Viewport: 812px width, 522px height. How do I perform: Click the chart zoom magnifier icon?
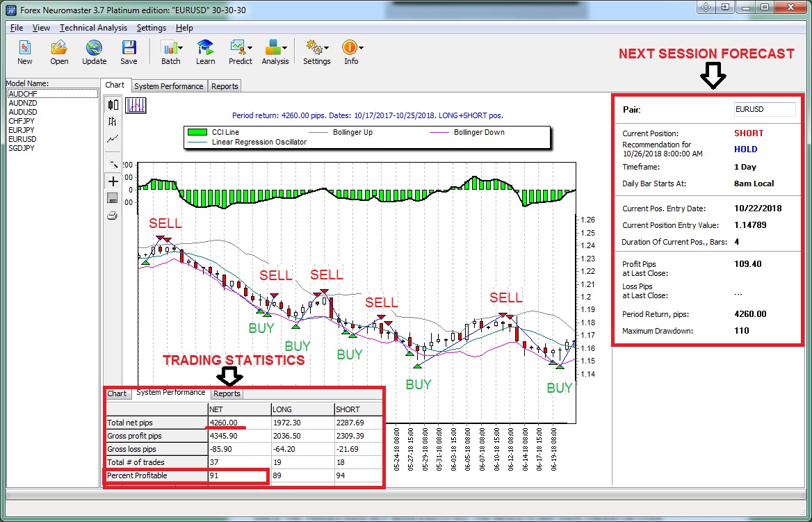pyautogui.click(x=113, y=164)
